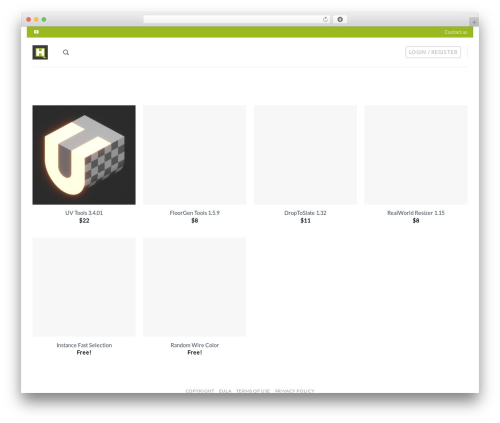Click the UV Tools 3.4.01 title link
The width and height of the screenshot is (500, 423).
[84, 213]
